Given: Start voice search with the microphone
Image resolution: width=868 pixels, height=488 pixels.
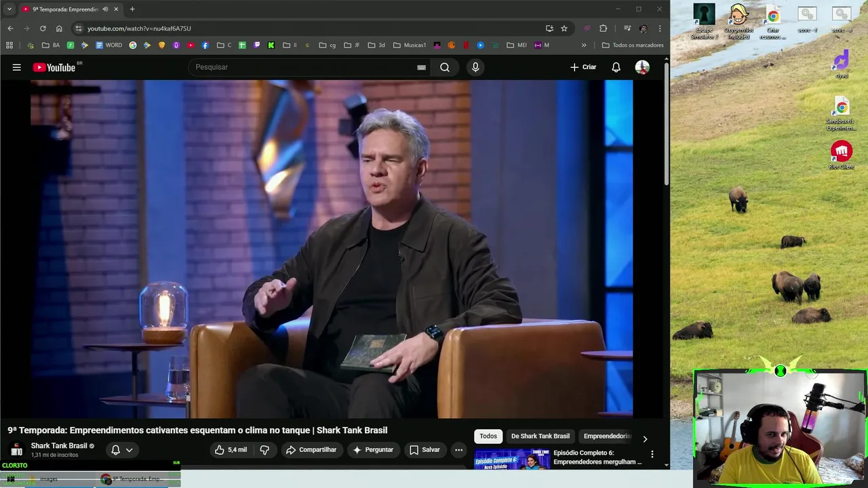Looking at the screenshot, I should (475, 67).
